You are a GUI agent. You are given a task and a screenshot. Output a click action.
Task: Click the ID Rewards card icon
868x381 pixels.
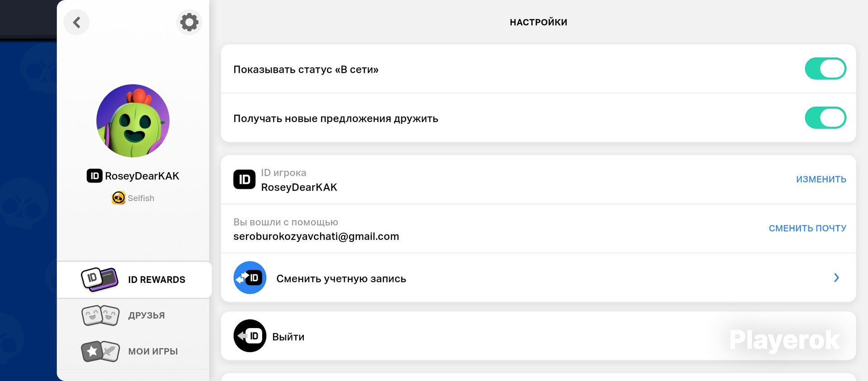coord(100,279)
